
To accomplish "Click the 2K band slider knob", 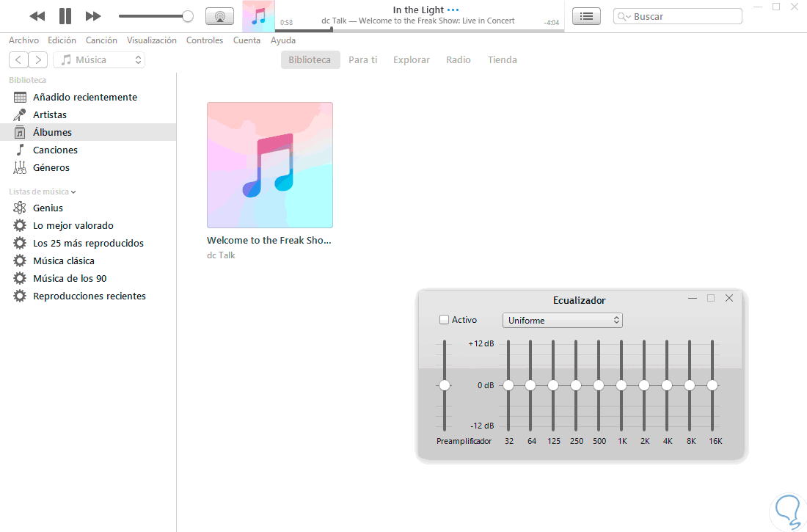I will click(644, 385).
